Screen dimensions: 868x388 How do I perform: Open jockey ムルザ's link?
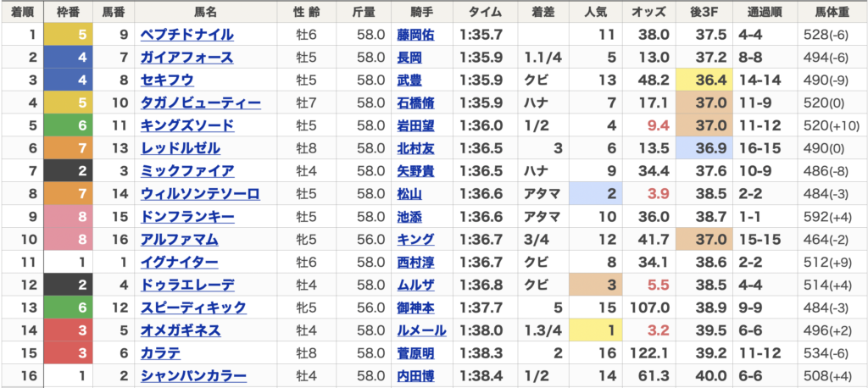(x=415, y=285)
